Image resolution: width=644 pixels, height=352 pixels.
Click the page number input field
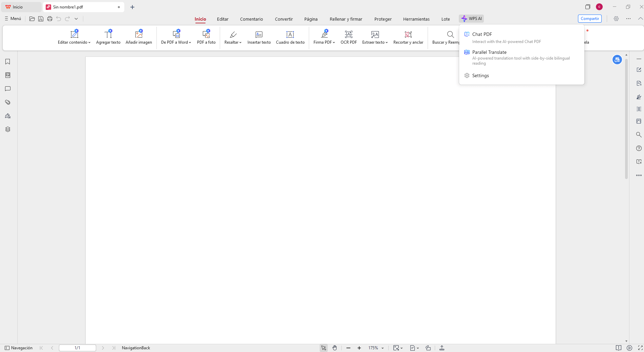(x=77, y=348)
